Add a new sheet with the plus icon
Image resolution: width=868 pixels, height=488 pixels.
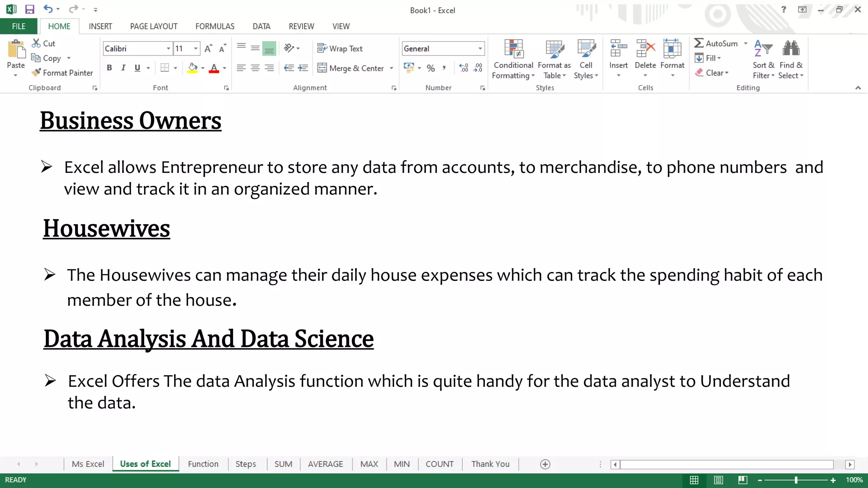point(545,464)
